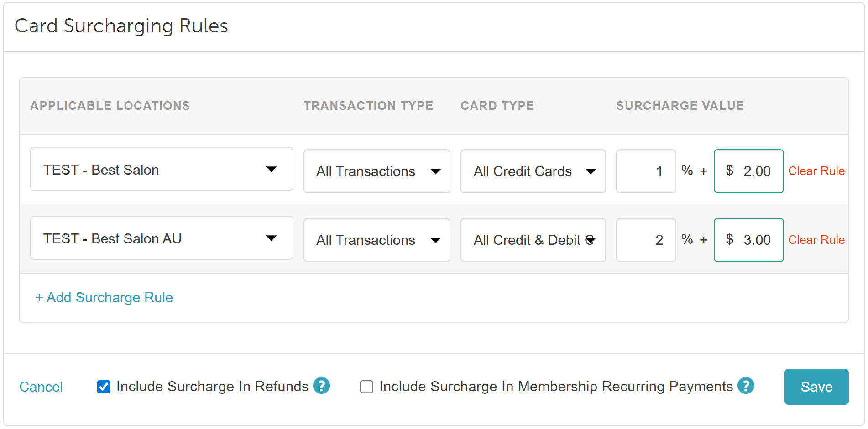The image size is (868, 429).
Task: Expand second row All Transactions dropdown
Action: (x=377, y=240)
